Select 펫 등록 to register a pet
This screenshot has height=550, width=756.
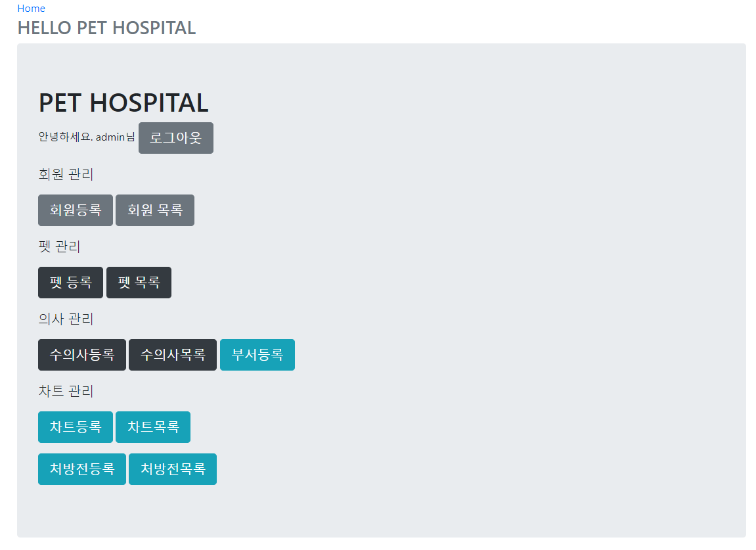point(70,283)
